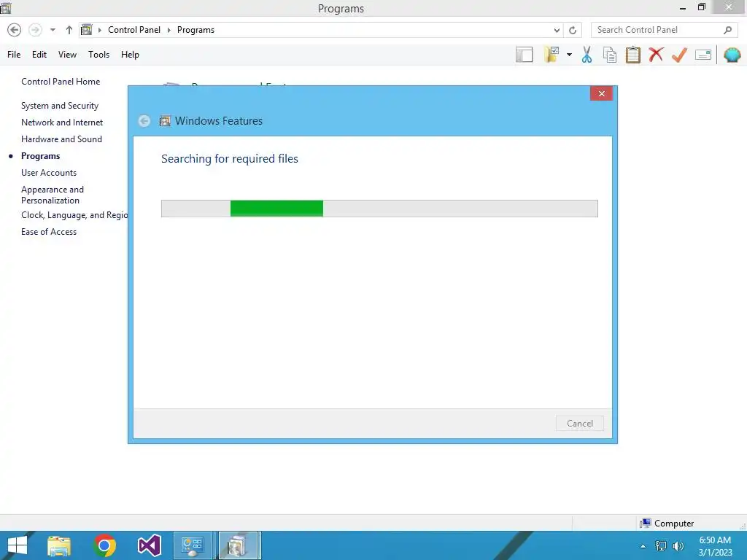
Task: Launch Visual Studio from taskbar
Action: (149, 545)
